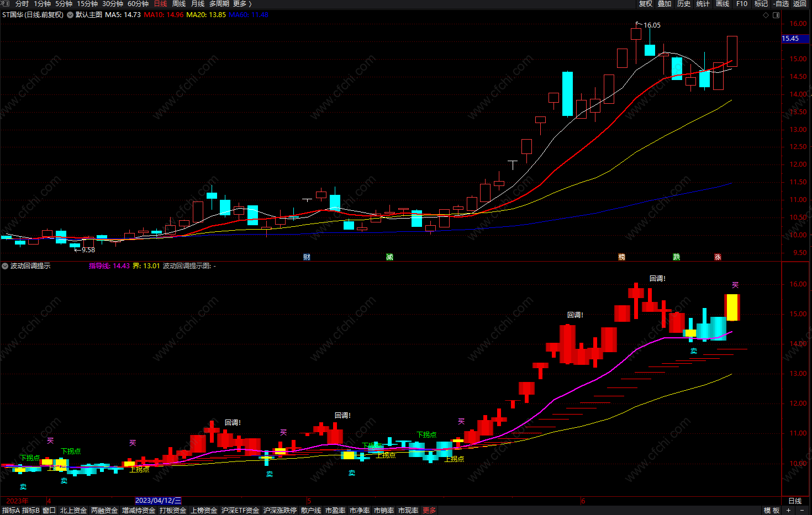
Task: Click the 9.58 low price annotation
Action: pos(88,250)
